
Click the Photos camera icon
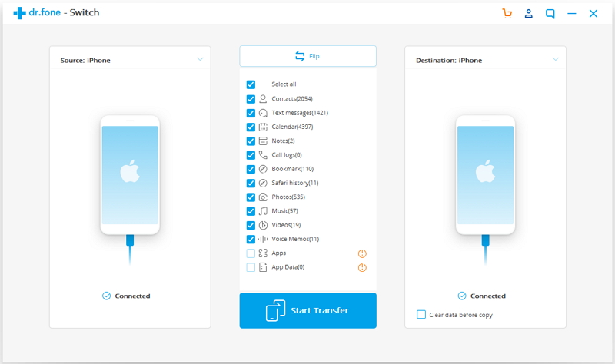[263, 197]
